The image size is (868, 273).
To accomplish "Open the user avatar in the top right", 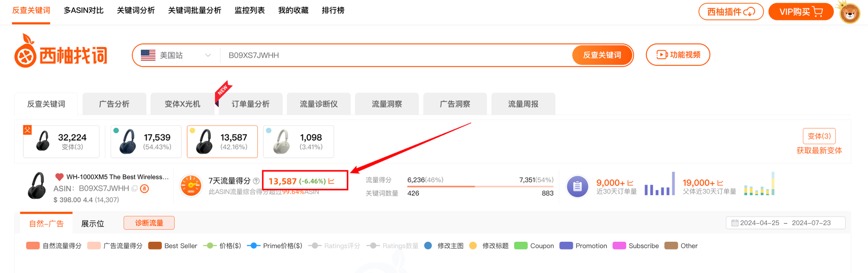I will point(850,13).
